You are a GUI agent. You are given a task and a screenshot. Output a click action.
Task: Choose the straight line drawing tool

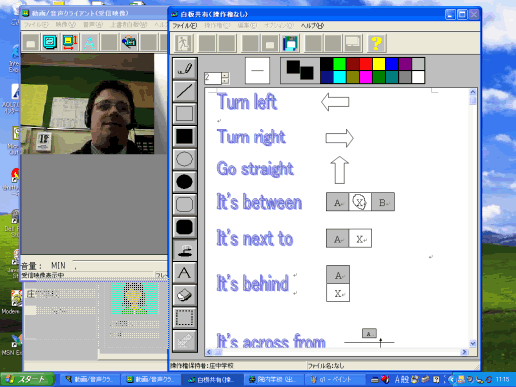coord(185,91)
